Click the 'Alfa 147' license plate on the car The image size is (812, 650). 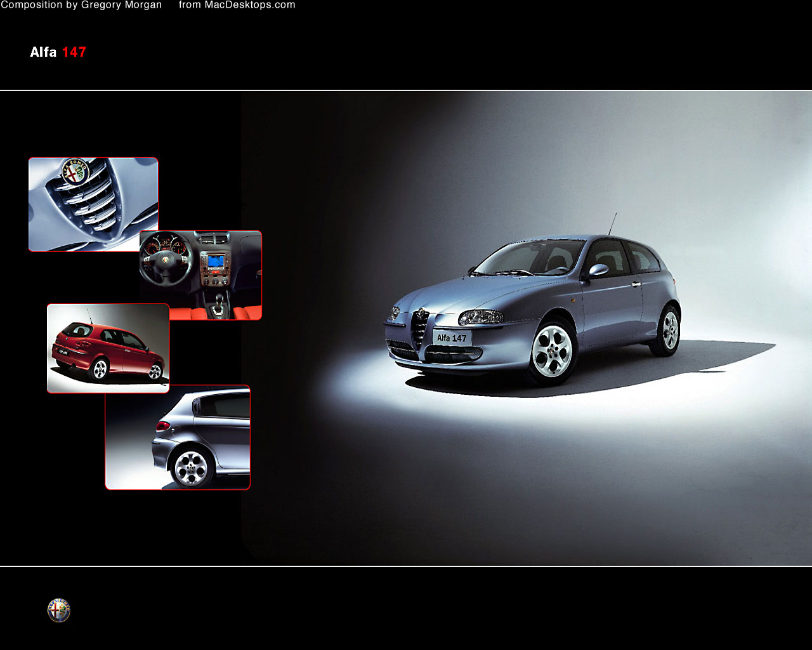coord(452,338)
